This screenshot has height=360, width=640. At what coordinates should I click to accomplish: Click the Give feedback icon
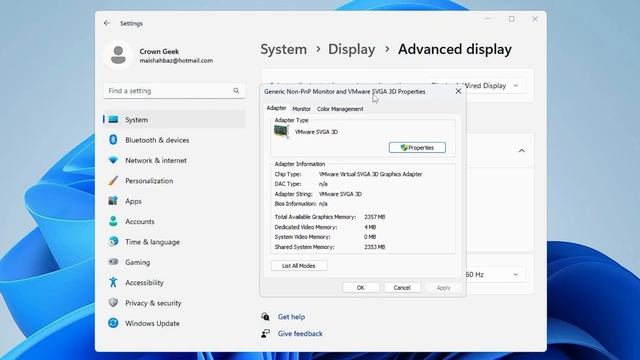pyautogui.click(x=265, y=333)
